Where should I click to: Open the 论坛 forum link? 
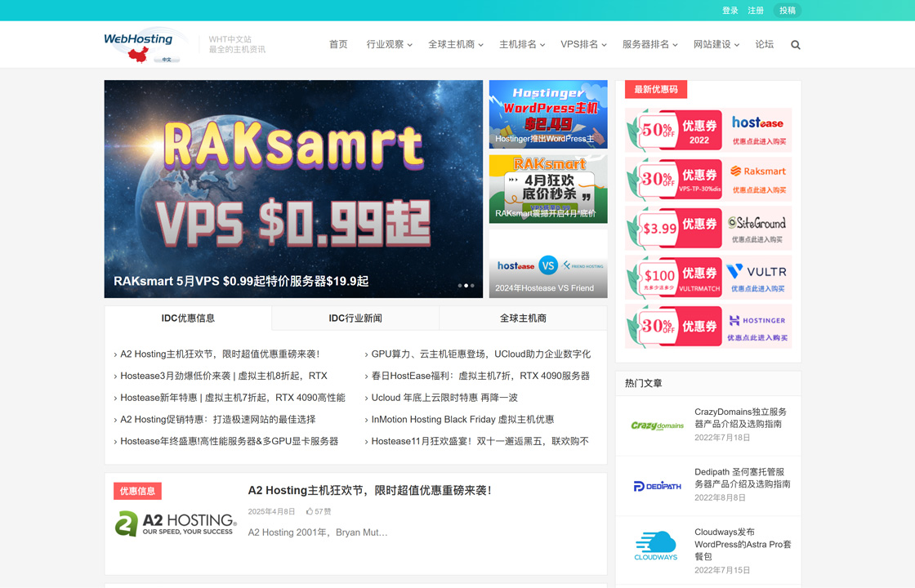click(765, 44)
